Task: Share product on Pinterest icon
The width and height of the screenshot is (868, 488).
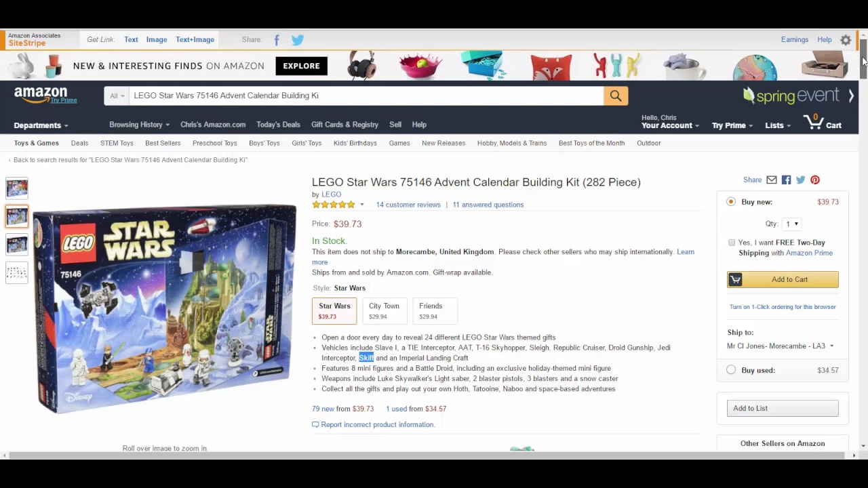Action: pyautogui.click(x=815, y=180)
